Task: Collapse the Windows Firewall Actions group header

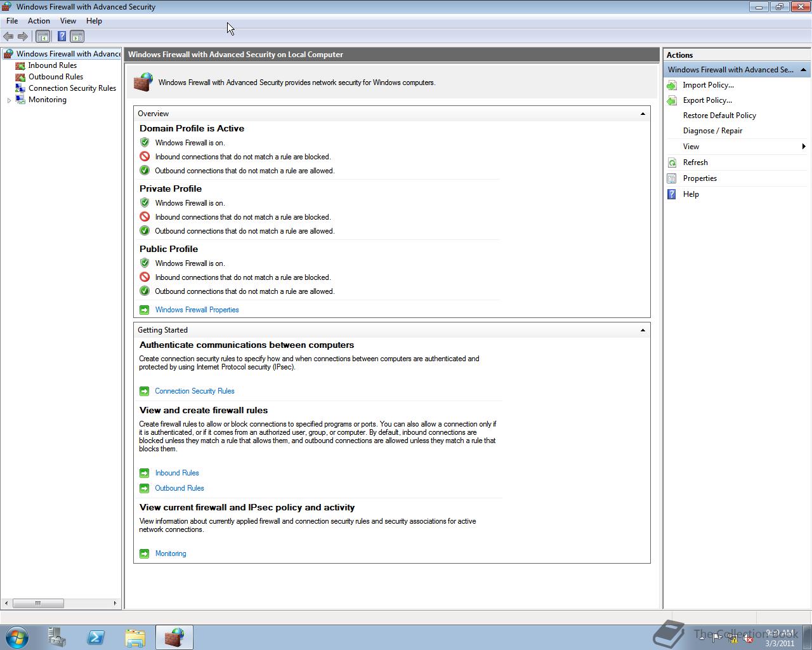Action: pyautogui.click(x=803, y=70)
